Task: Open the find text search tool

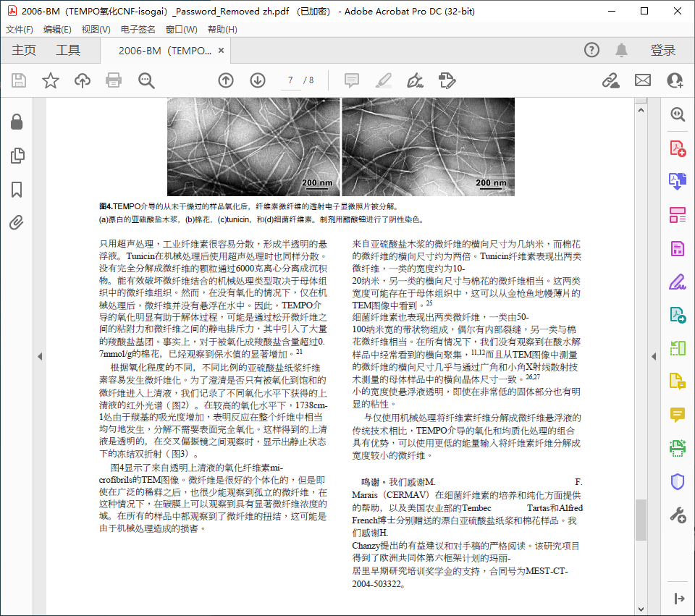Action: pyautogui.click(x=146, y=80)
